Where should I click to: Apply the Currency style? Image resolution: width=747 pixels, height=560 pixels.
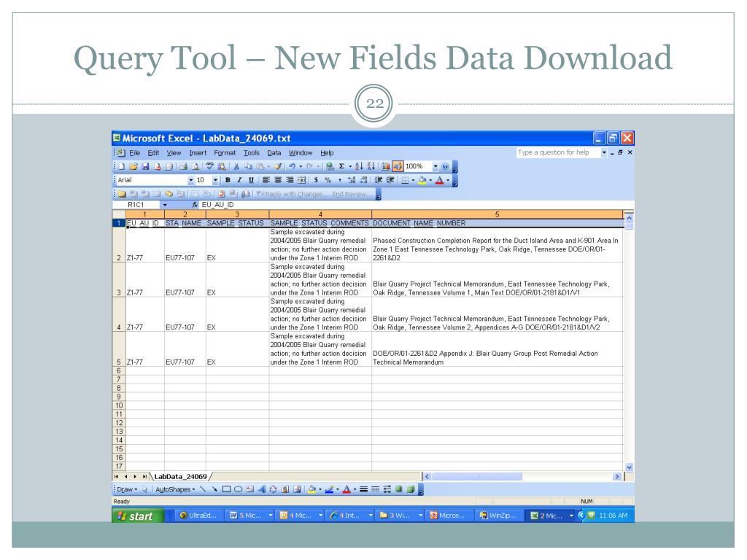316,180
